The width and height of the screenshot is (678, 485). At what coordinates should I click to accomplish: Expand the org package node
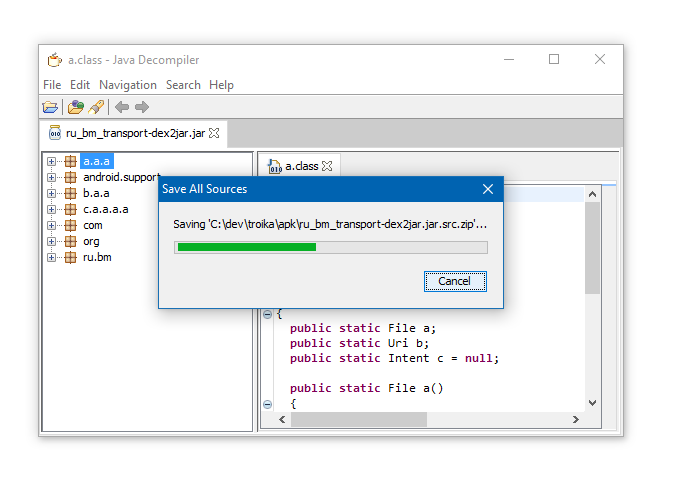point(51,241)
